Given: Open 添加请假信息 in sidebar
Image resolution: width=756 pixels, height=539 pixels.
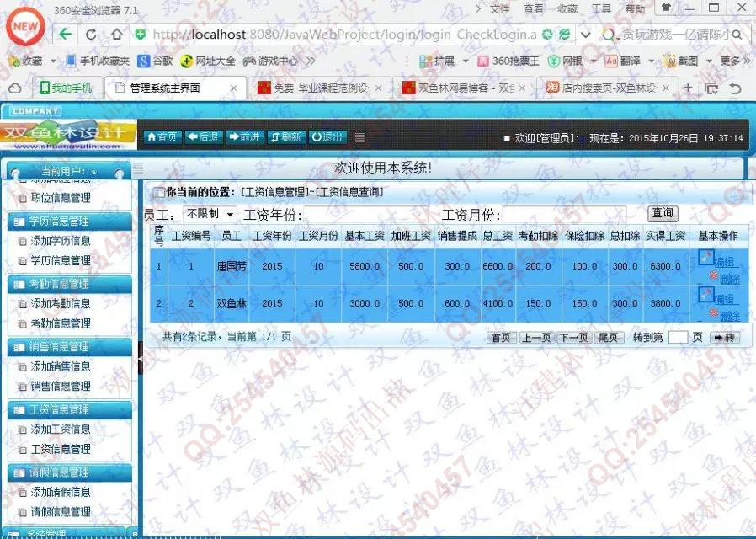Looking at the screenshot, I should (x=61, y=492).
